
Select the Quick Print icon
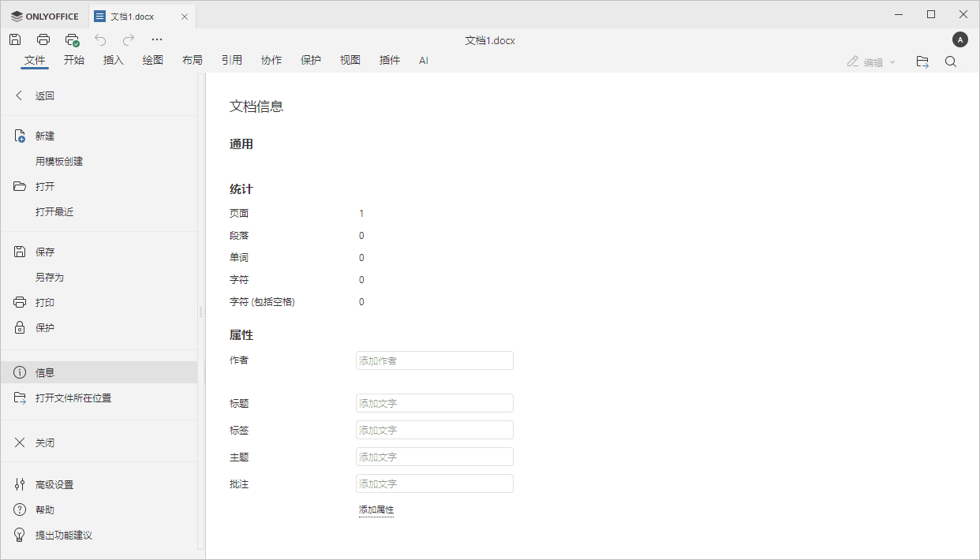click(72, 39)
